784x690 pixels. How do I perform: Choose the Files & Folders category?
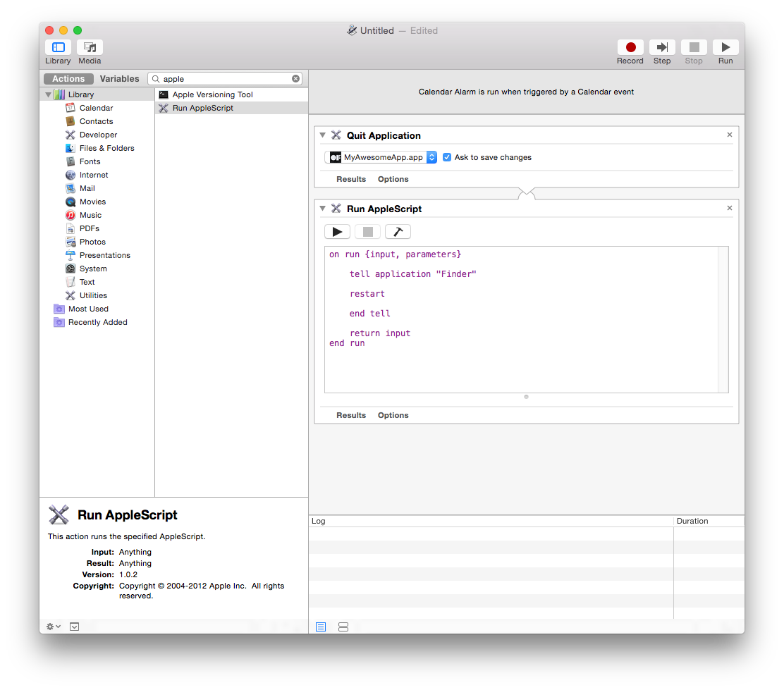pos(106,148)
